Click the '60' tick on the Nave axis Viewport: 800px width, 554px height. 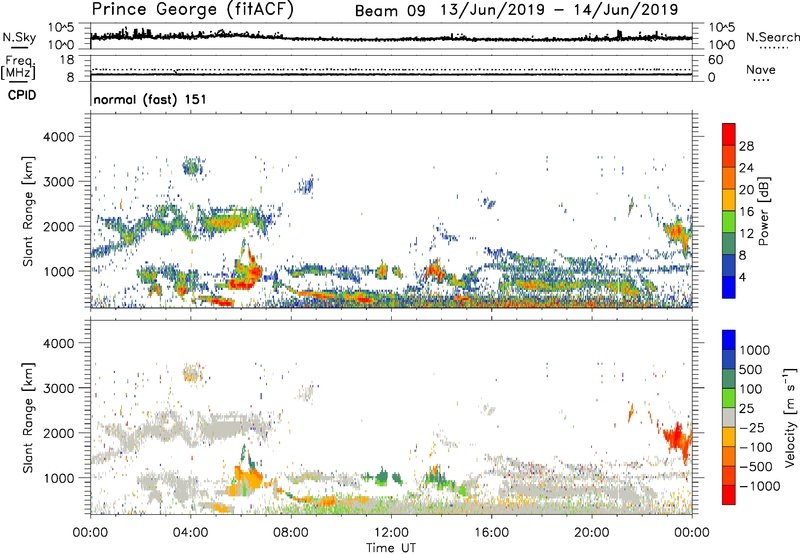[x=716, y=60]
